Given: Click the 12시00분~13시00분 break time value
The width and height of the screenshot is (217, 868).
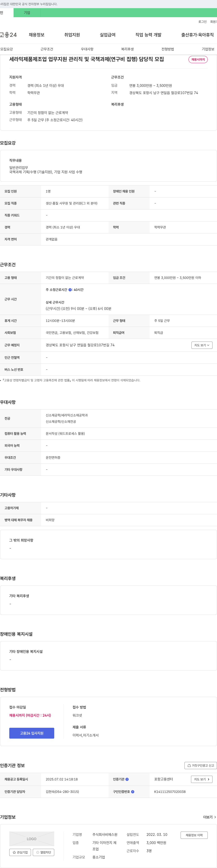Looking at the screenshot, I should click(60, 321).
